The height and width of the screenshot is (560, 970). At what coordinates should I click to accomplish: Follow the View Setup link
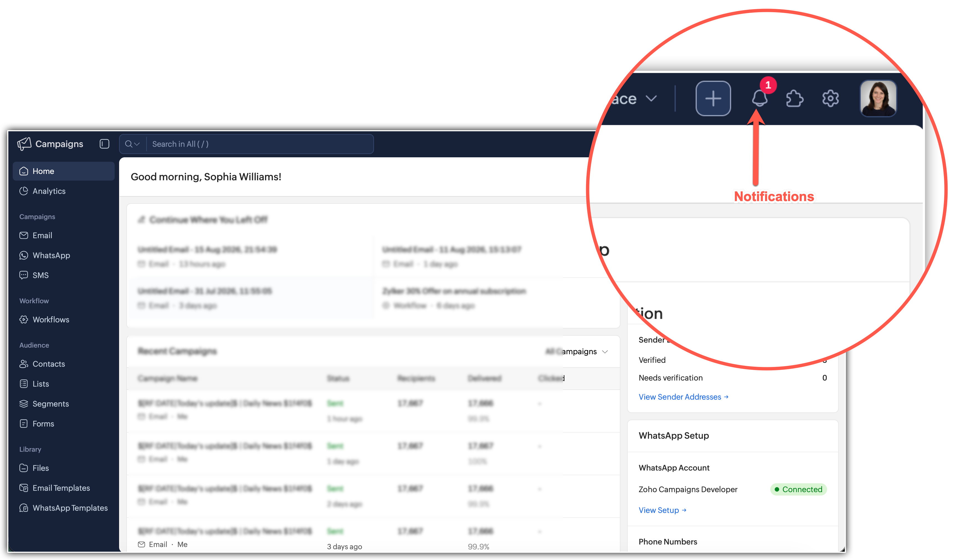point(662,510)
